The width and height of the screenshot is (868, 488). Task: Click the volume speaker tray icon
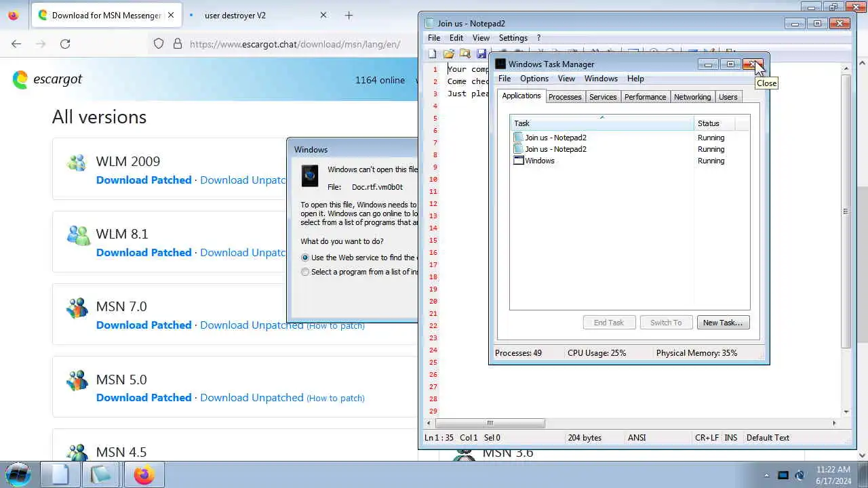pyautogui.click(x=800, y=475)
